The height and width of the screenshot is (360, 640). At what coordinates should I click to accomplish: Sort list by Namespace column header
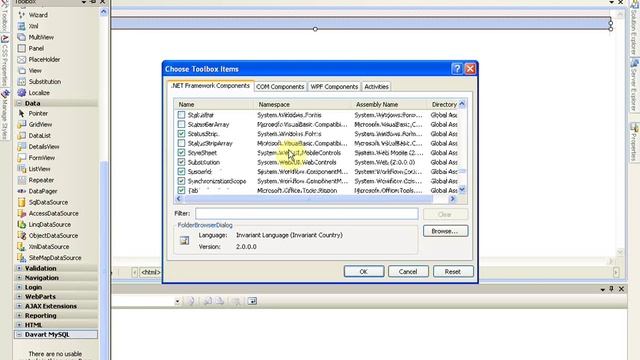303,104
